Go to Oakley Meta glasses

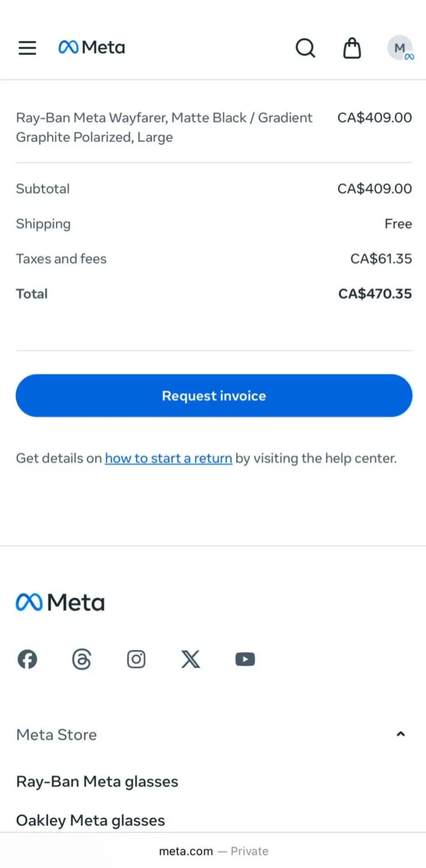90,820
